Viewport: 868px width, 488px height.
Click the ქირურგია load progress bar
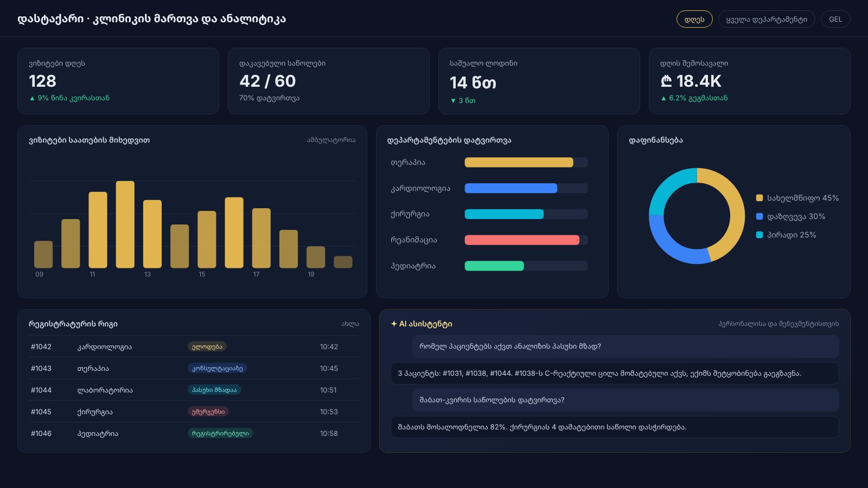pyautogui.click(x=526, y=214)
